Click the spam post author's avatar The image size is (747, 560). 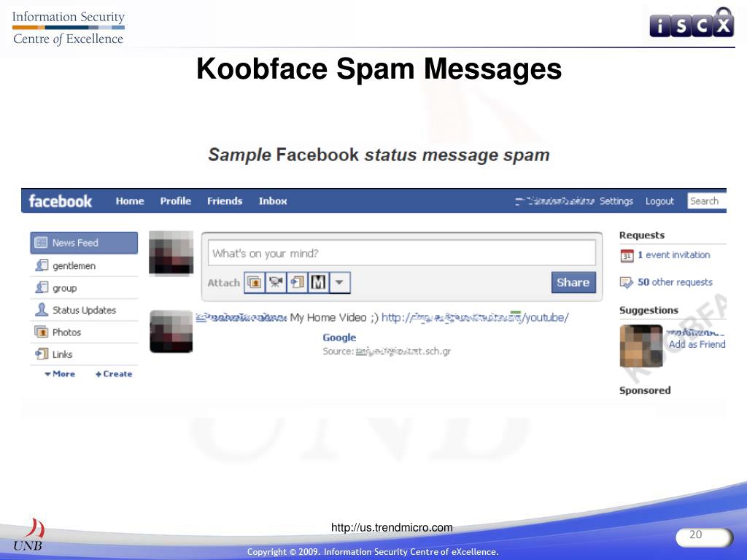pyautogui.click(x=171, y=332)
